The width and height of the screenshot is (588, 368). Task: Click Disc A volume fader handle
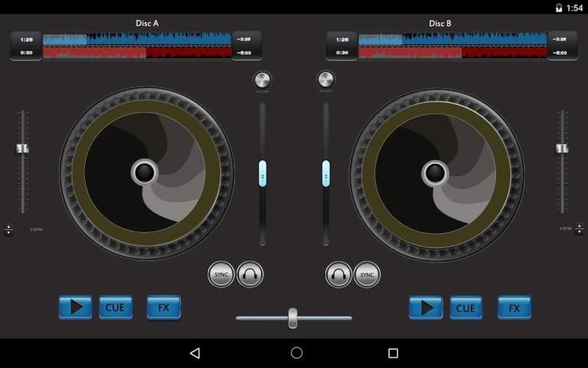[x=263, y=173]
